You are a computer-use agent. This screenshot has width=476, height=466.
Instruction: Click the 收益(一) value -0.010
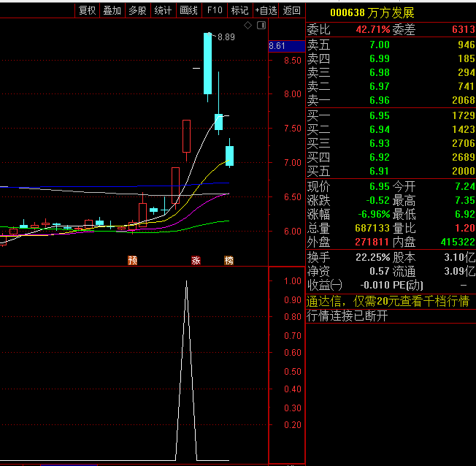375,286
